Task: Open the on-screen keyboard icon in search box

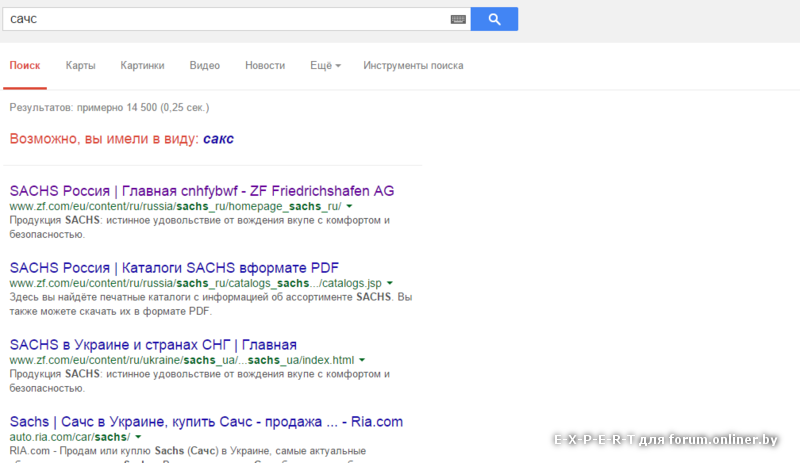Action: 458,19
